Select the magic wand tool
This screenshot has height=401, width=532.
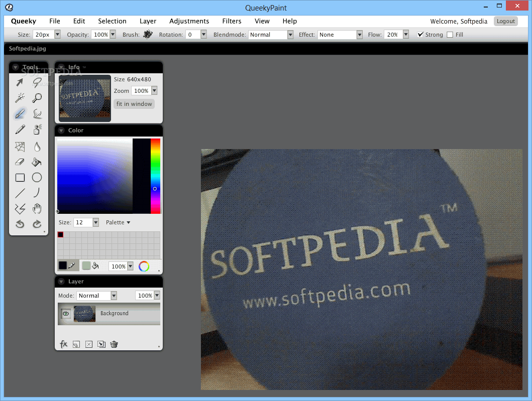point(20,98)
